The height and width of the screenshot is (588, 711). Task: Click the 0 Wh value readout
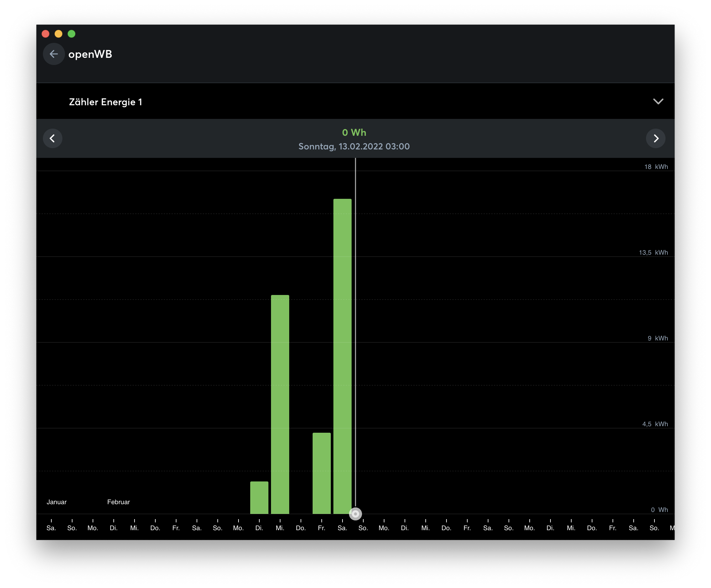(x=354, y=132)
